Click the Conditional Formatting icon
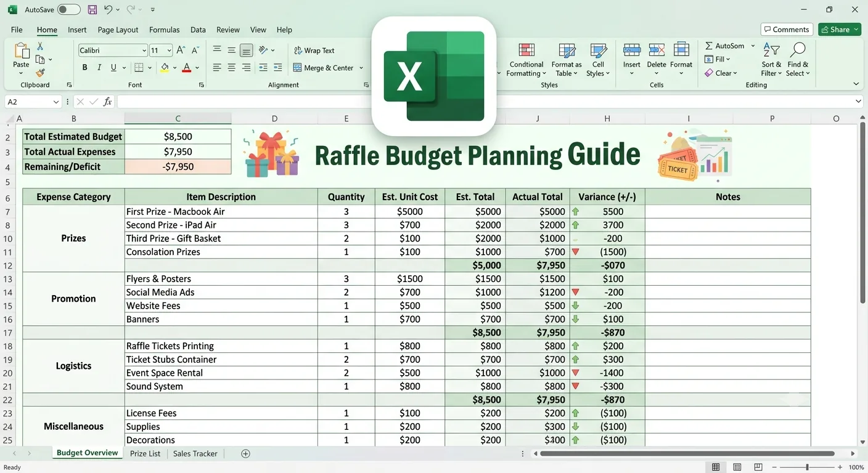The width and height of the screenshot is (868, 473). pos(526,51)
